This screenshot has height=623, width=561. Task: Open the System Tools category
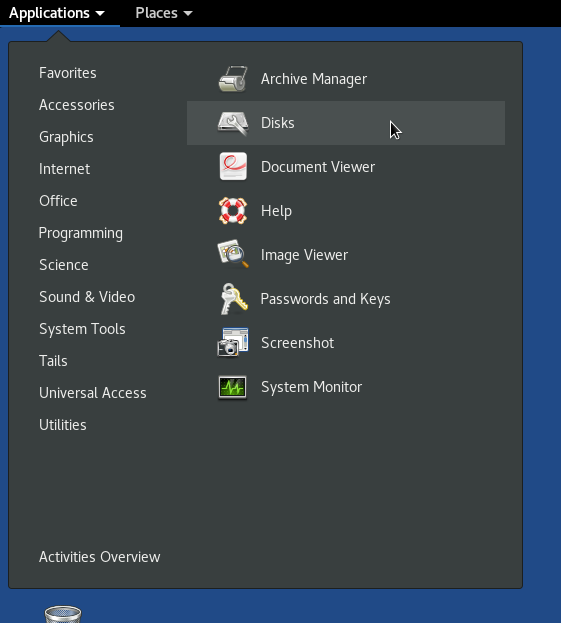pyautogui.click(x=82, y=329)
